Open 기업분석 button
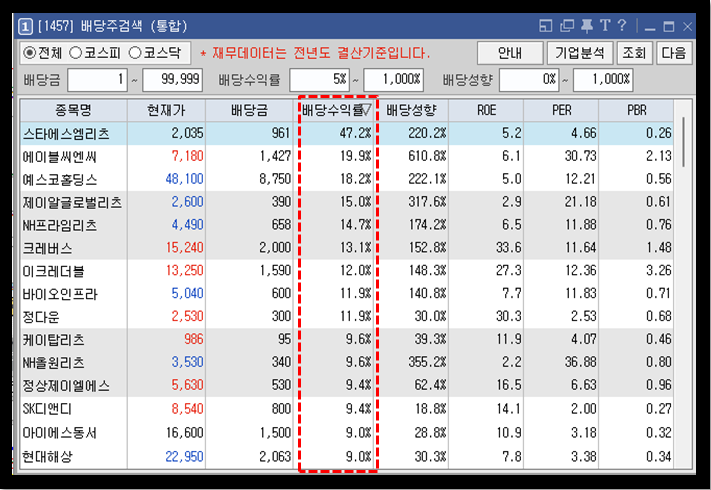Image resolution: width=711 pixels, height=490 pixels. click(580, 53)
